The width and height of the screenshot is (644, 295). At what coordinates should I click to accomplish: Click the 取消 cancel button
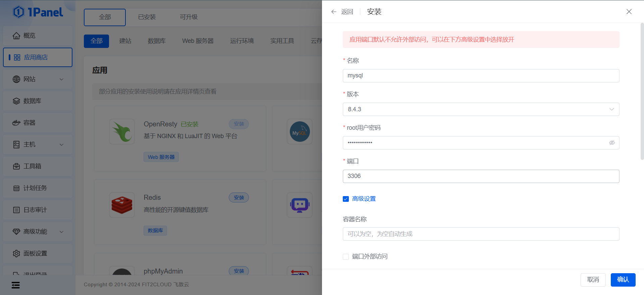tap(593, 280)
